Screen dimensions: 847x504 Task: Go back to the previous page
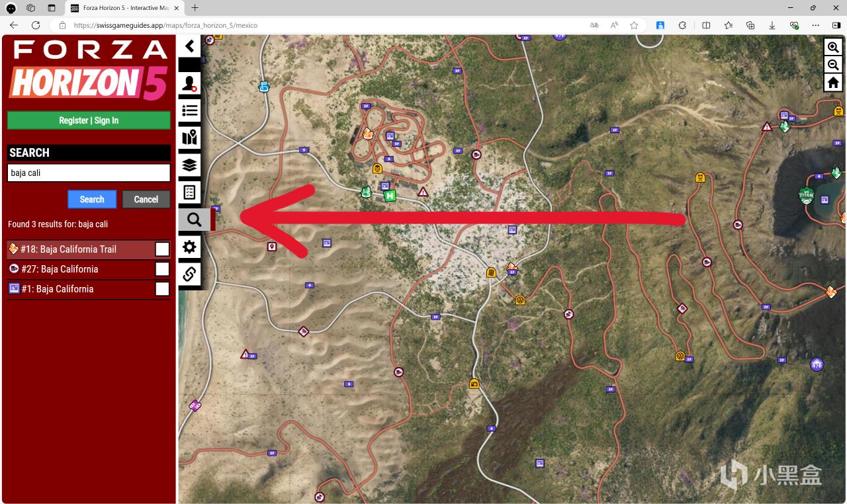click(x=14, y=25)
